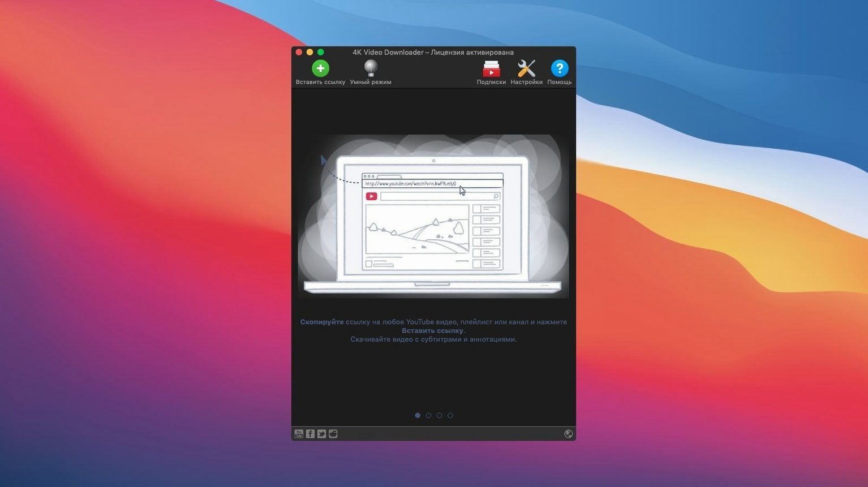This screenshot has height=487, width=868.
Task: Click text "Скачивайте видео с субтитрами и аннотациями."
Action: (x=433, y=339)
